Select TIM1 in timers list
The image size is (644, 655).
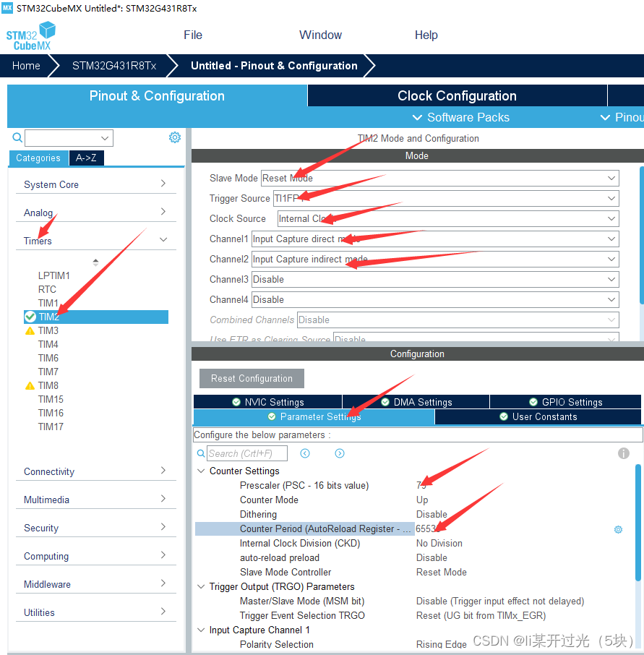(48, 303)
